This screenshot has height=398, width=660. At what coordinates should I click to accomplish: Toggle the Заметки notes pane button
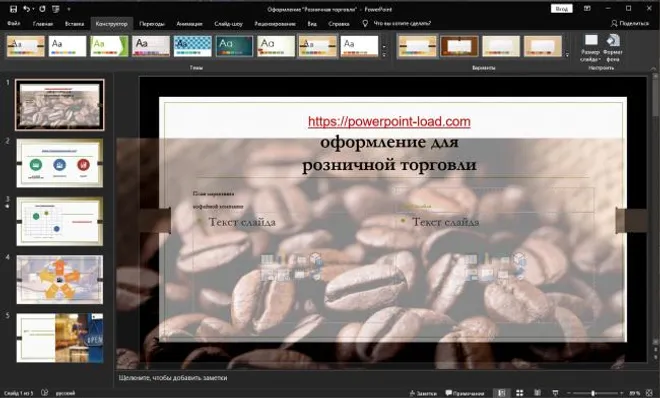[x=423, y=393]
